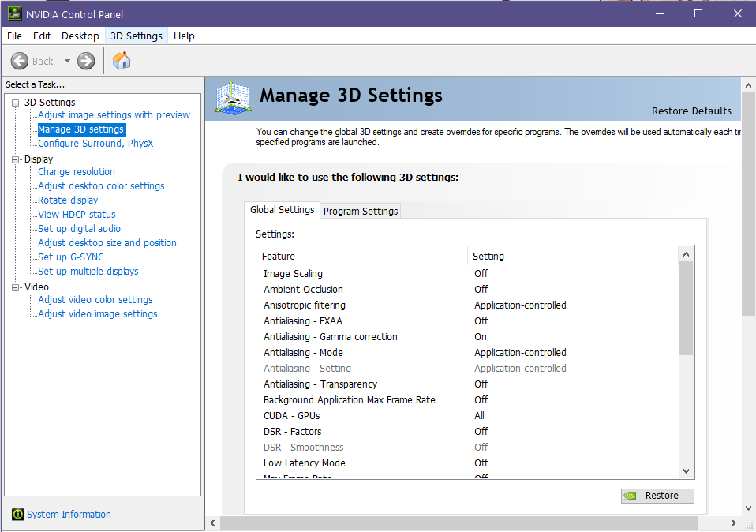Open Rotate display page
This screenshot has height=532, width=756.
tap(68, 200)
